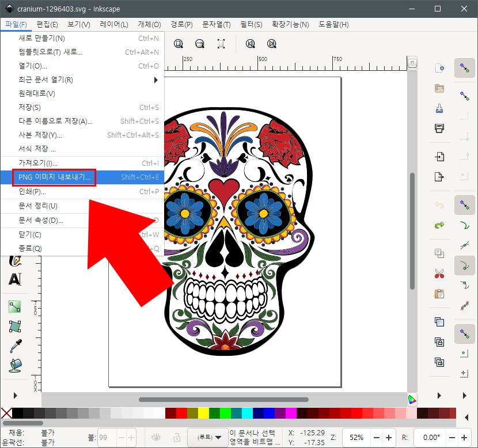478x448 pixels.
Task: Click the green redo arrow icon
Action: pyautogui.click(x=439, y=225)
